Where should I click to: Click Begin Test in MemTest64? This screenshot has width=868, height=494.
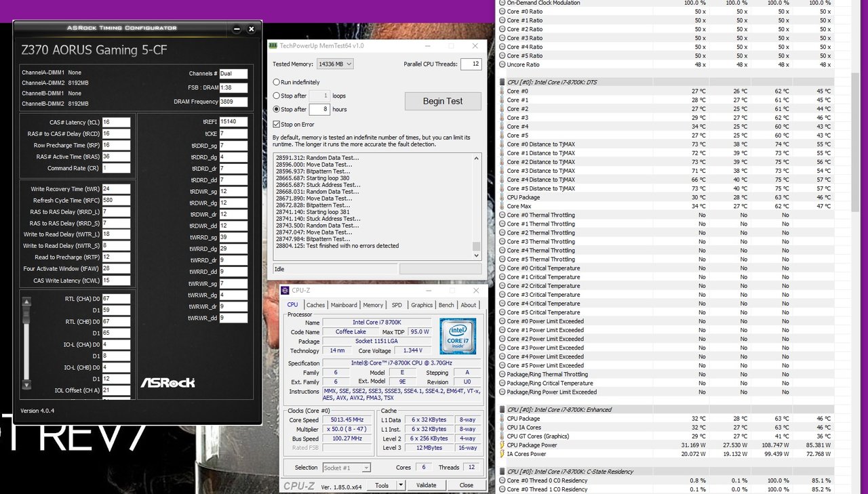pos(443,101)
